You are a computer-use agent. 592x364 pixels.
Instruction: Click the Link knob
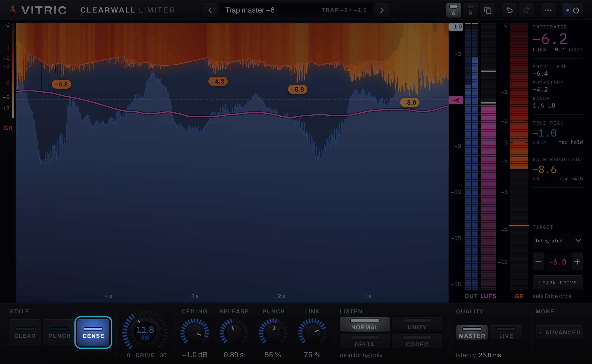312,333
